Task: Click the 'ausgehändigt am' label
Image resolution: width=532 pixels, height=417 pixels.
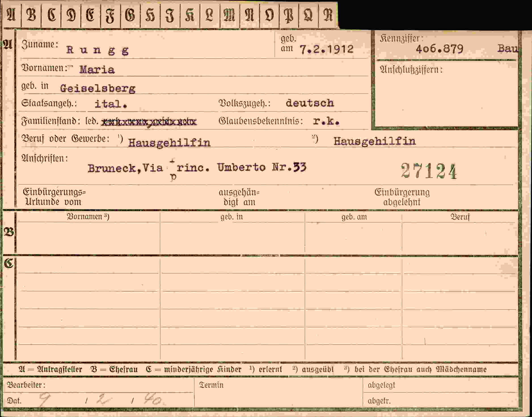Action: pyautogui.click(x=239, y=197)
